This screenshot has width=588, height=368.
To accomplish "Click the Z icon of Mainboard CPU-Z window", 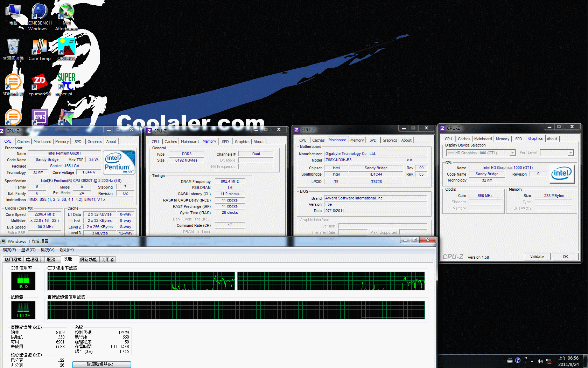I will click(x=297, y=130).
